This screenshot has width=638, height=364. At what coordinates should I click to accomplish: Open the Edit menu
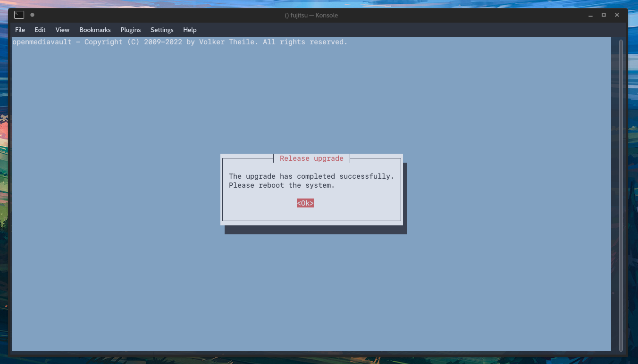40,30
